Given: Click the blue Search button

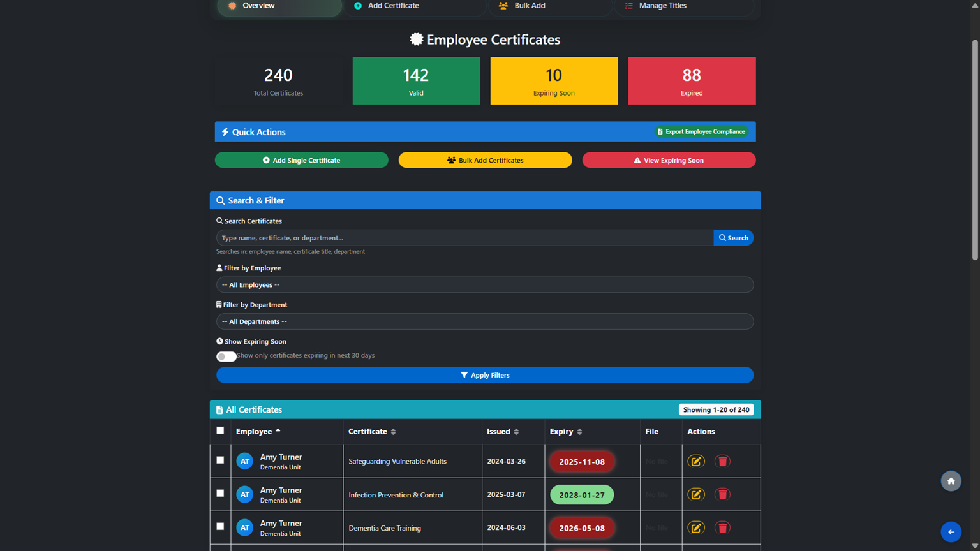Looking at the screenshot, I should point(734,238).
